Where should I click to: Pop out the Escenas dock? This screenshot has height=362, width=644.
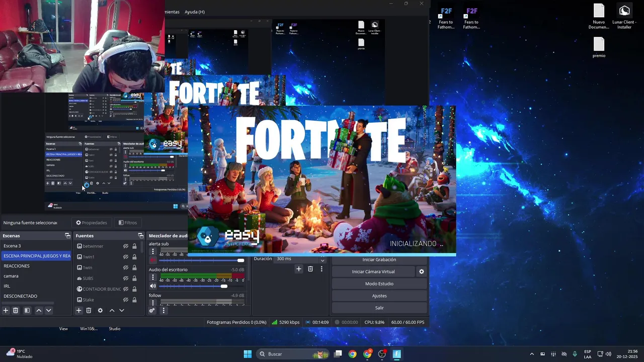pyautogui.click(x=67, y=236)
